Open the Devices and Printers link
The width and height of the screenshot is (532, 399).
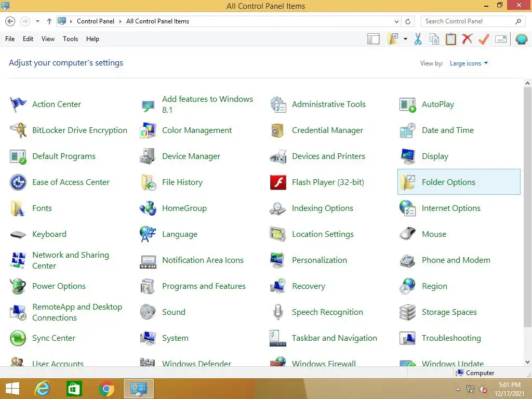coord(328,156)
